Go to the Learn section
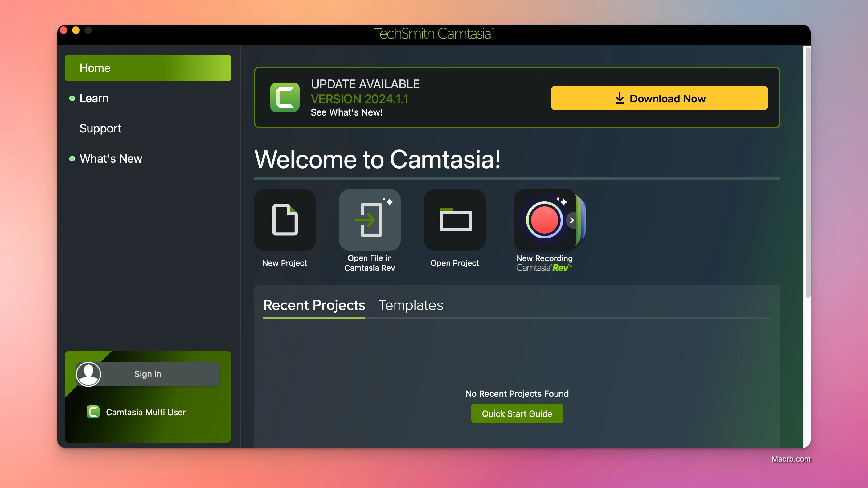Screen dimensions: 868x488 coord(94,98)
